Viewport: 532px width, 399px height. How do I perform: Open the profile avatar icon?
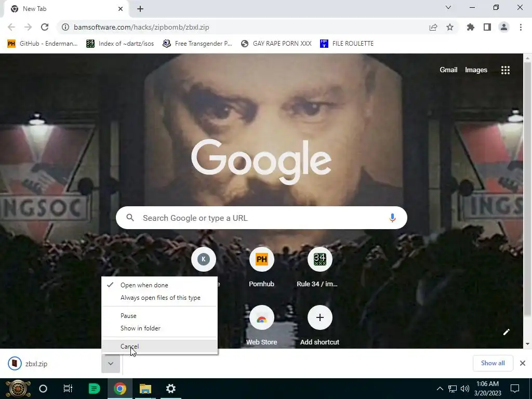[504, 27]
